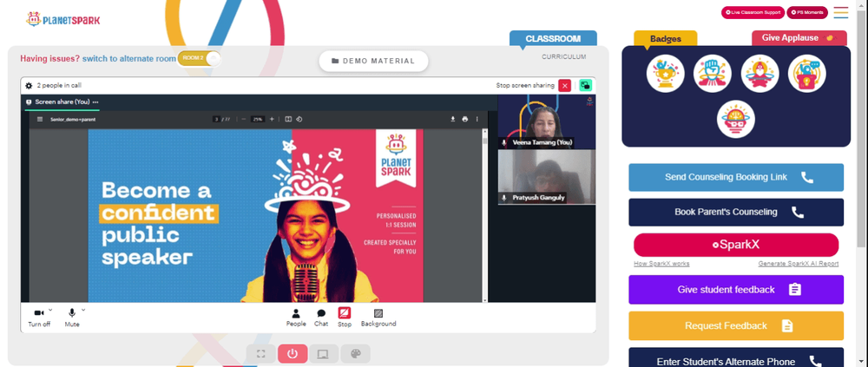The width and height of the screenshot is (868, 367).
Task: Open the hamburger menu at top right
Action: point(841,12)
